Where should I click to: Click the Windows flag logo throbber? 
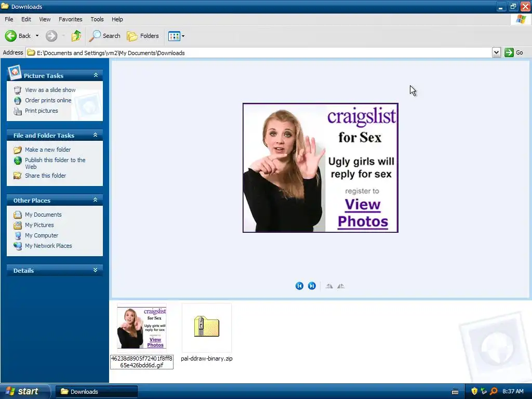[521, 19]
